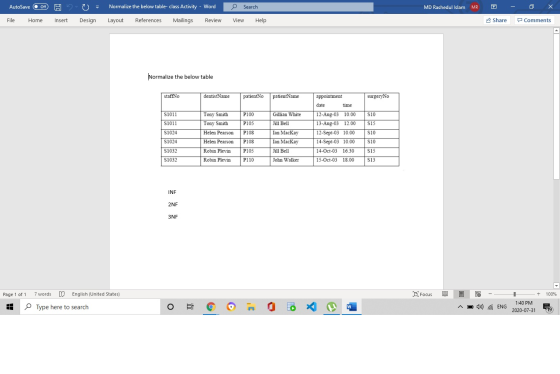Click the '7 words' word count
Viewport: 560px width, 374px height.
tap(42, 294)
